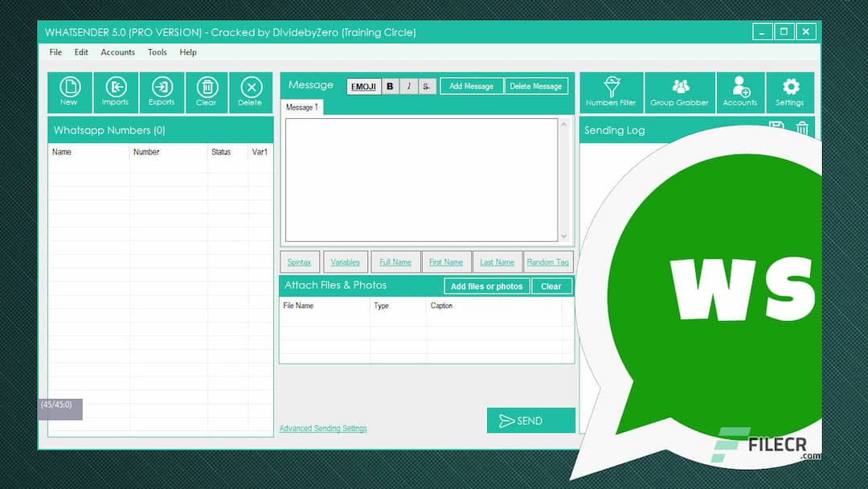868x489 pixels.
Task: Open Advanced Sending Settings
Action: (322, 428)
